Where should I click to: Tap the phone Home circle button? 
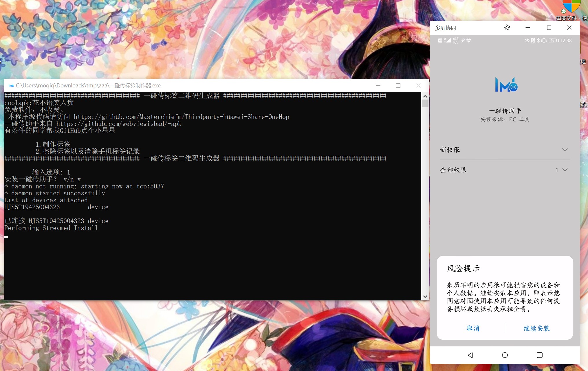click(x=505, y=355)
